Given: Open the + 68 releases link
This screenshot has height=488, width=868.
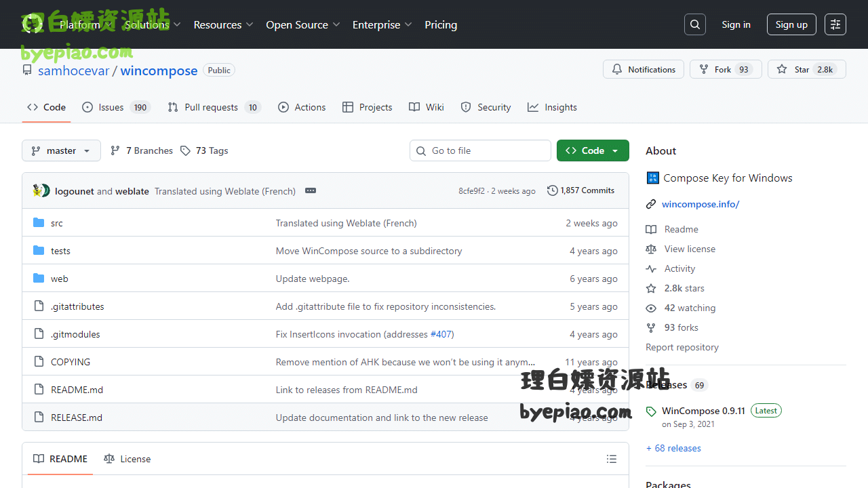Looking at the screenshot, I should pos(673,448).
